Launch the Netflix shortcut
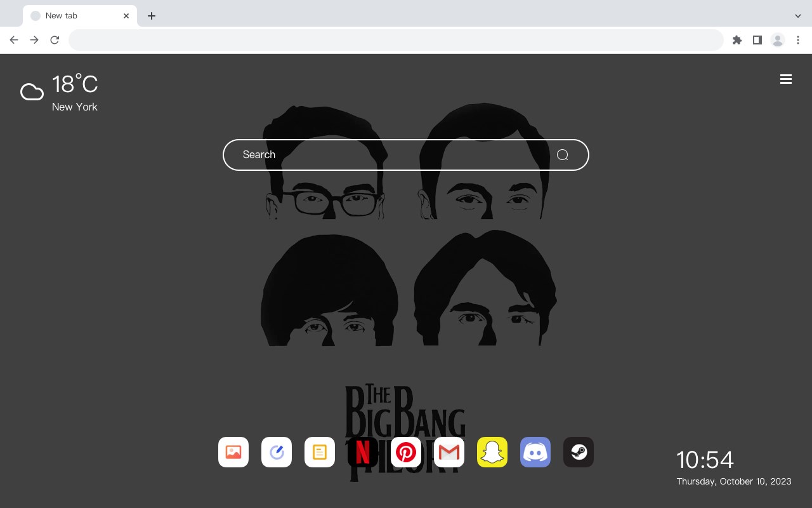This screenshot has width=812, height=508. coord(363,452)
